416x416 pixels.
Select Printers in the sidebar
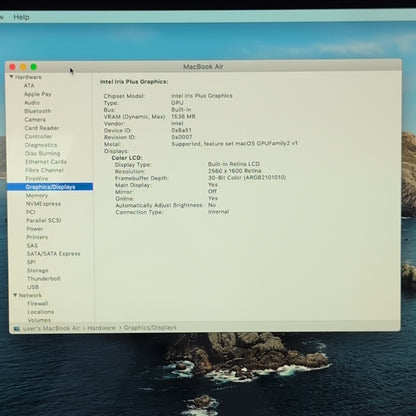(x=37, y=237)
